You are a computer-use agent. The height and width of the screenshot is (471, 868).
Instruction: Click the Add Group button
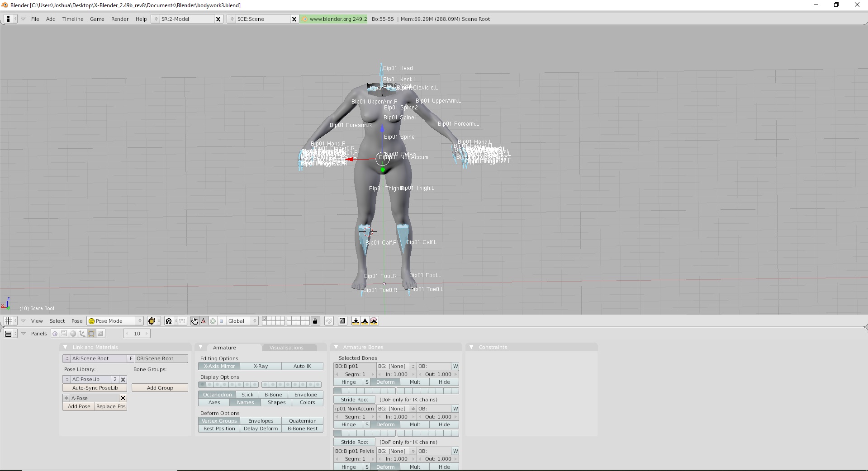pyautogui.click(x=160, y=387)
